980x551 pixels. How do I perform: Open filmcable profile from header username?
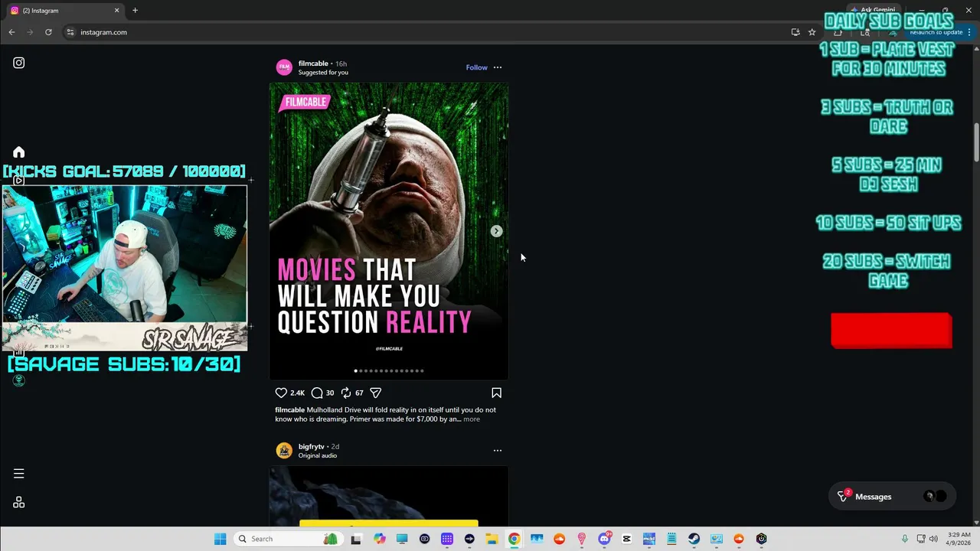tap(313, 64)
